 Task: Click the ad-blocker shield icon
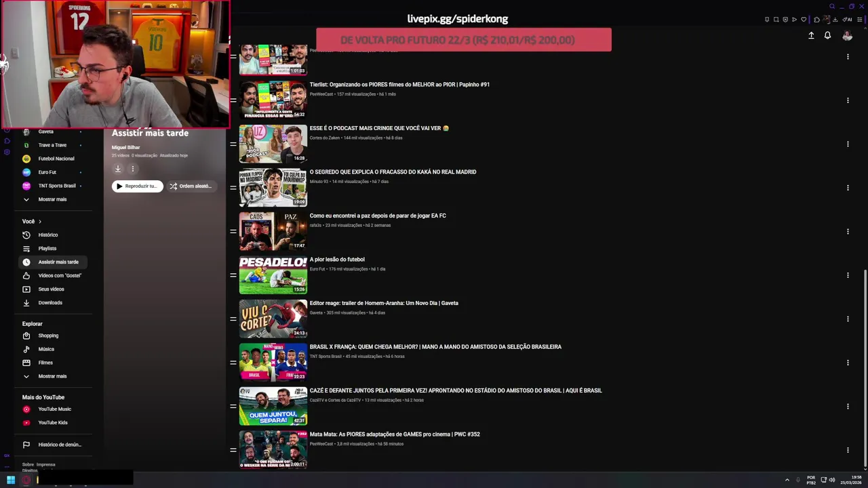785,20
